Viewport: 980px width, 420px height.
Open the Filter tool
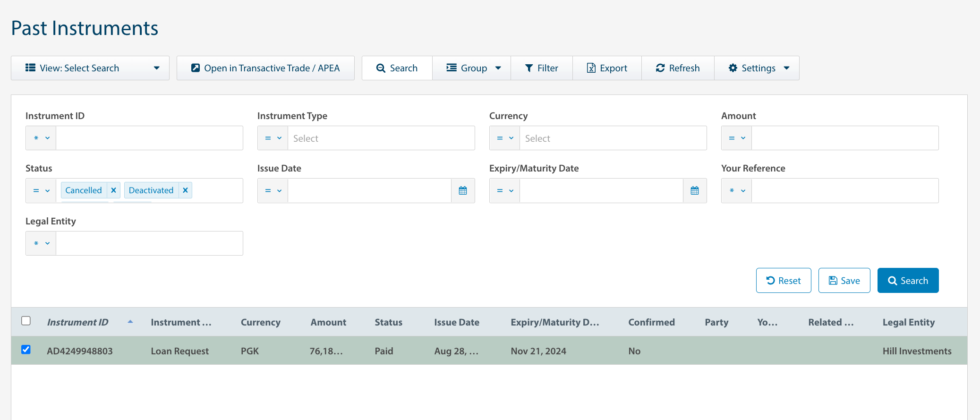coord(541,68)
